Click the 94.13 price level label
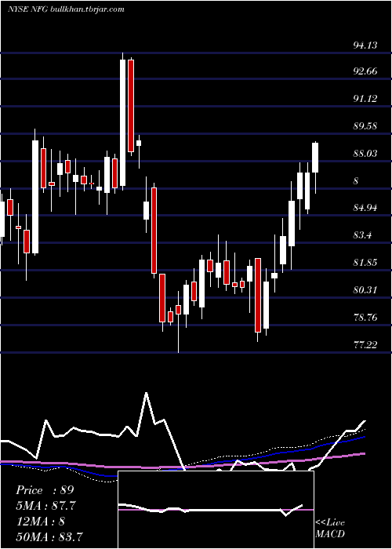392x549 pixels. [365, 45]
